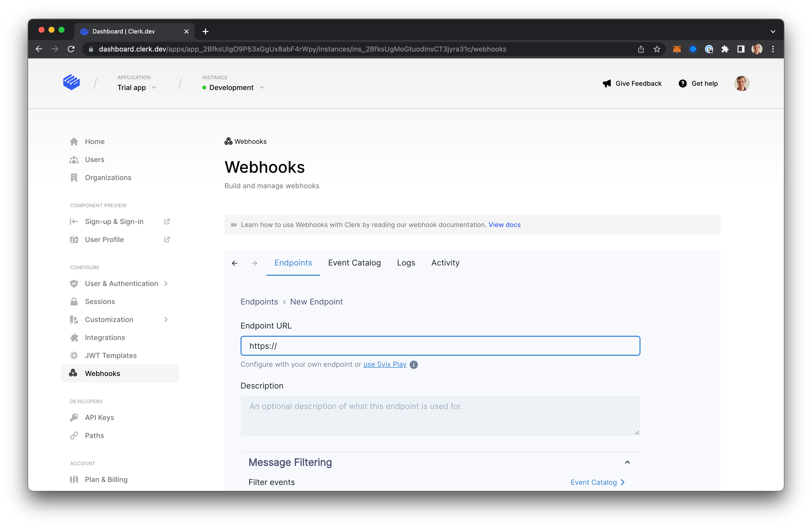Screen dimensions: 812x528
Task: Open Sign-up & Sign-in external link icon
Action: (x=167, y=222)
